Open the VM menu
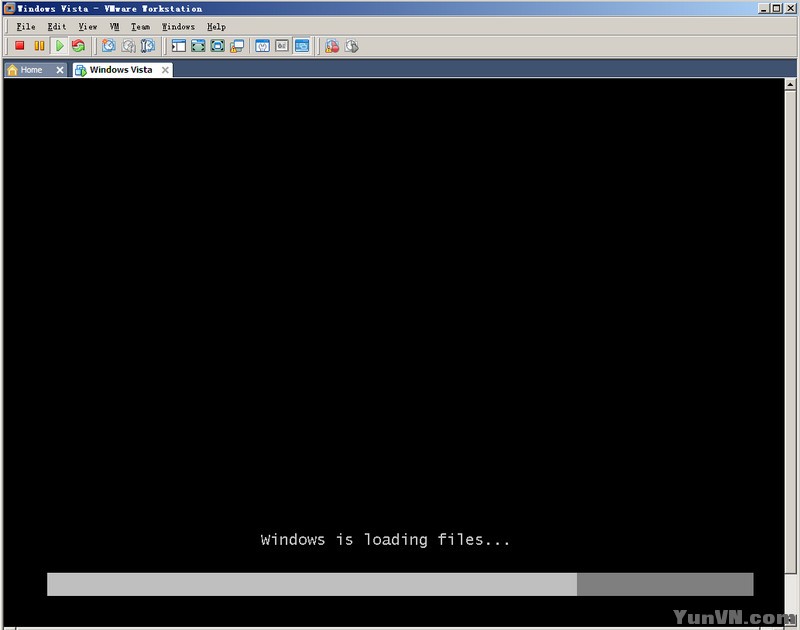Viewport: 800px width, 630px height. click(x=114, y=27)
